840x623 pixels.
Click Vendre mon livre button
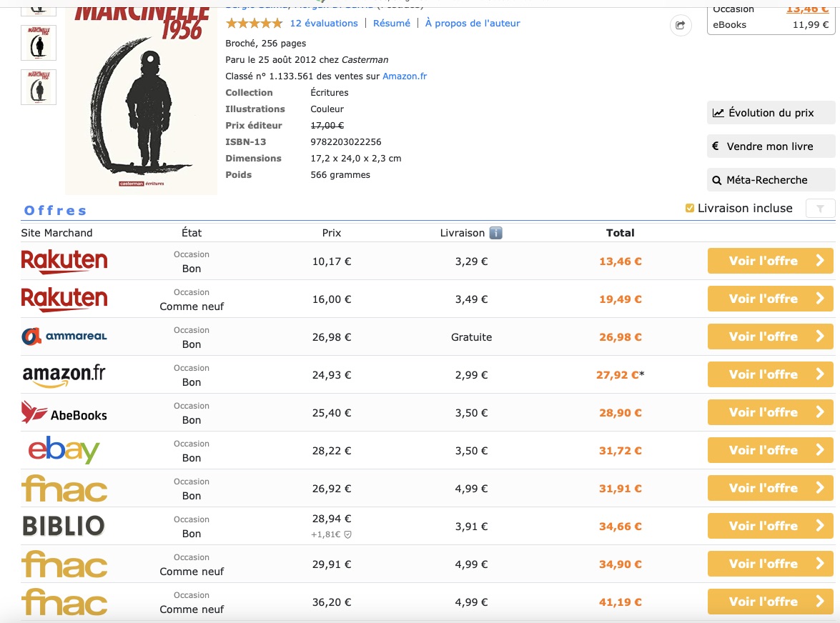pos(771,146)
